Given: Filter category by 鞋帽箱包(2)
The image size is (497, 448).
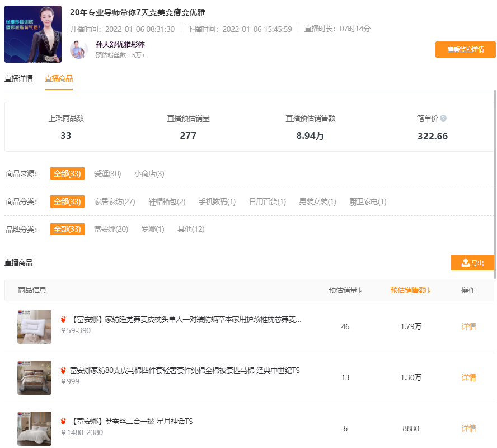Looking at the screenshot, I should pos(167,202).
